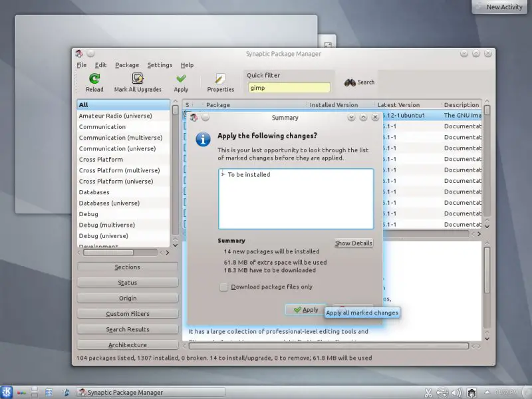Minimize the Synaptic Package Manager window
Screen dimensions: 532x399
click(x=464, y=53)
